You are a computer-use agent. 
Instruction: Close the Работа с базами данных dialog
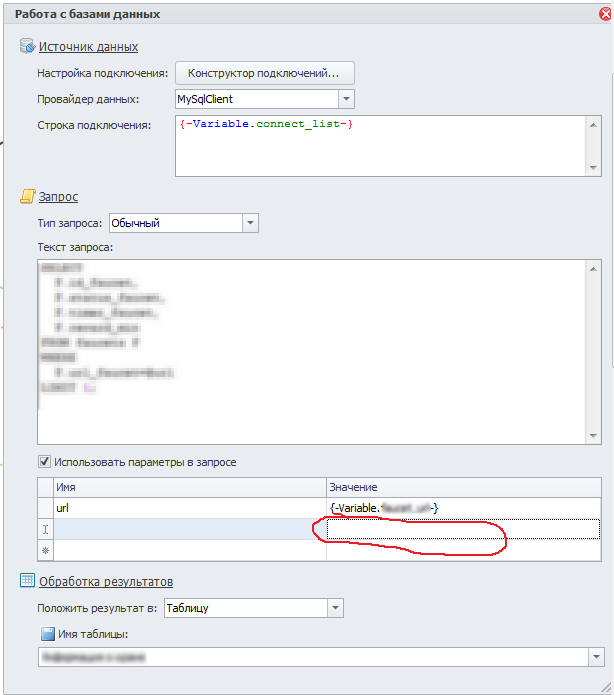click(605, 14)
